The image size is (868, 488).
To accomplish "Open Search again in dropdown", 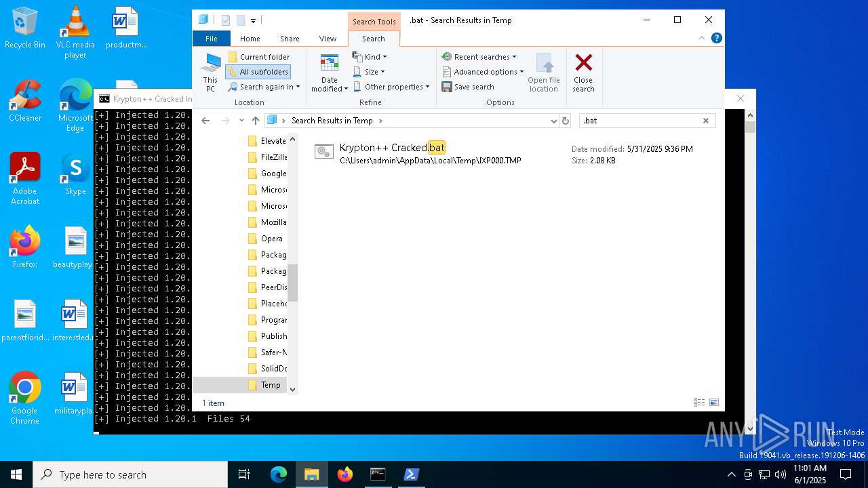I will point(264,87).
